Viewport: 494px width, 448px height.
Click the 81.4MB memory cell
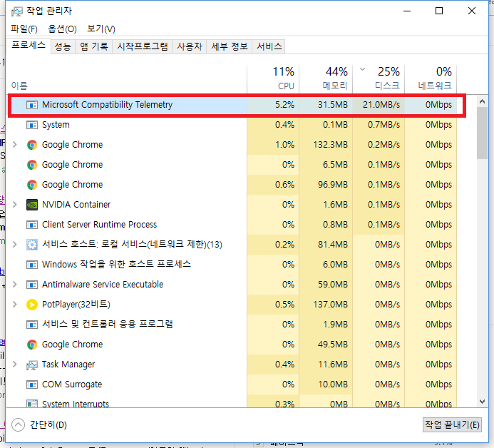coord(326,245)
